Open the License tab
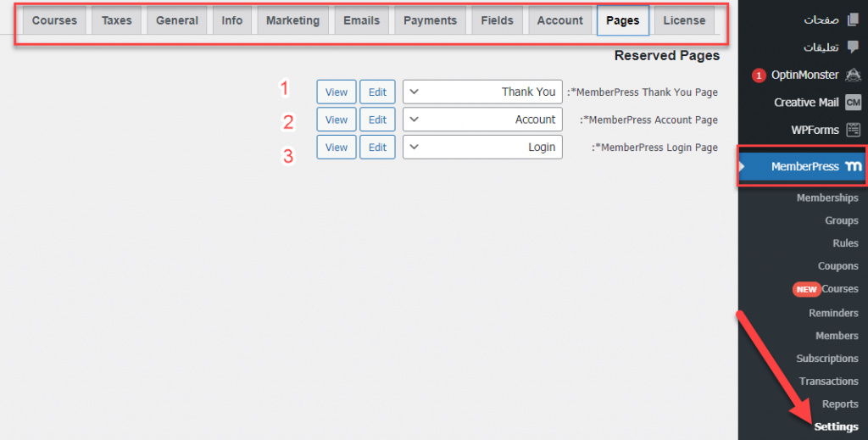The image size is (868, 440). (683, 20)
